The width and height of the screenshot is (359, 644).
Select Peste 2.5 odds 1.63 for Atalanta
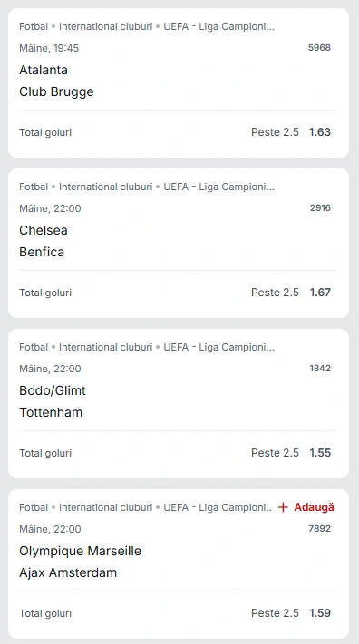tap(291, 132)
